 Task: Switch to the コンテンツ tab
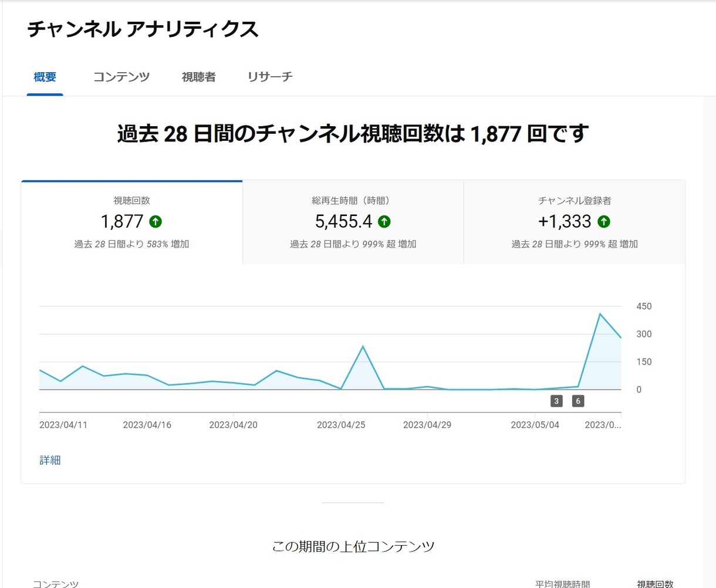tap(121, 77)
